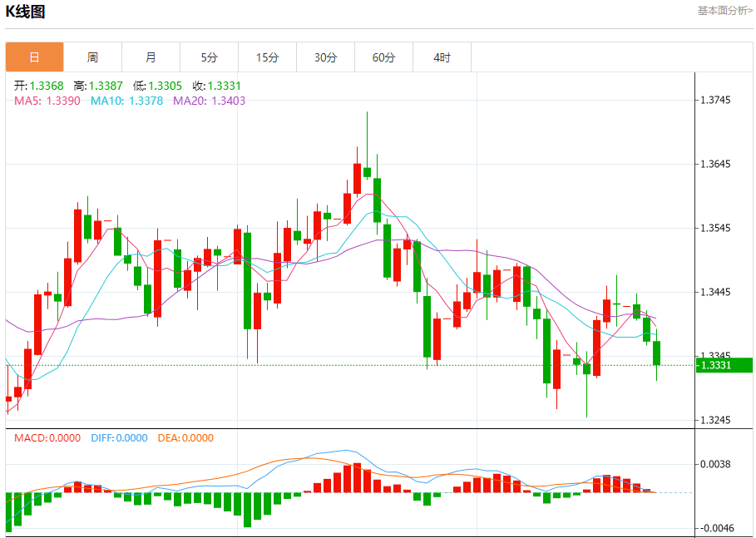
Task: Switch to the 周 weekly tab
Action: coord(92,57)
